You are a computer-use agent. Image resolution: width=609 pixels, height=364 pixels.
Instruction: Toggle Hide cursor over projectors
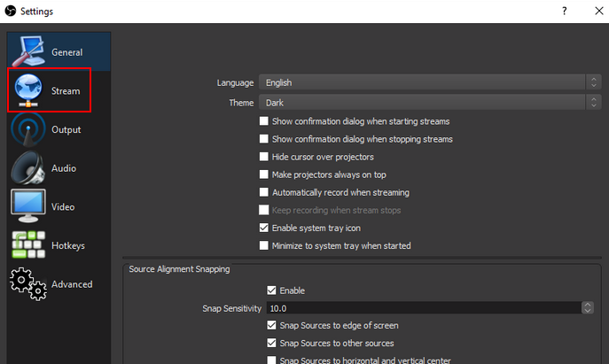click(264, 157)
